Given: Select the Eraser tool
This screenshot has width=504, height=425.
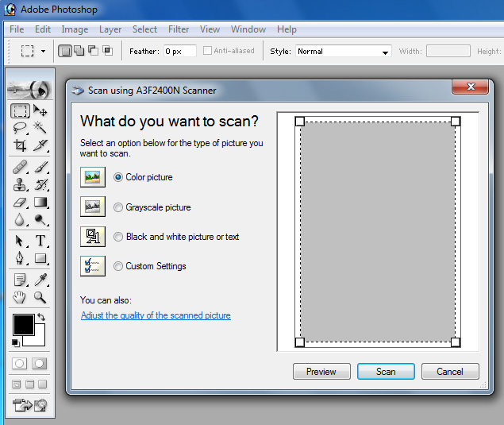Looking at the screenshot, I should click(20, 203).
